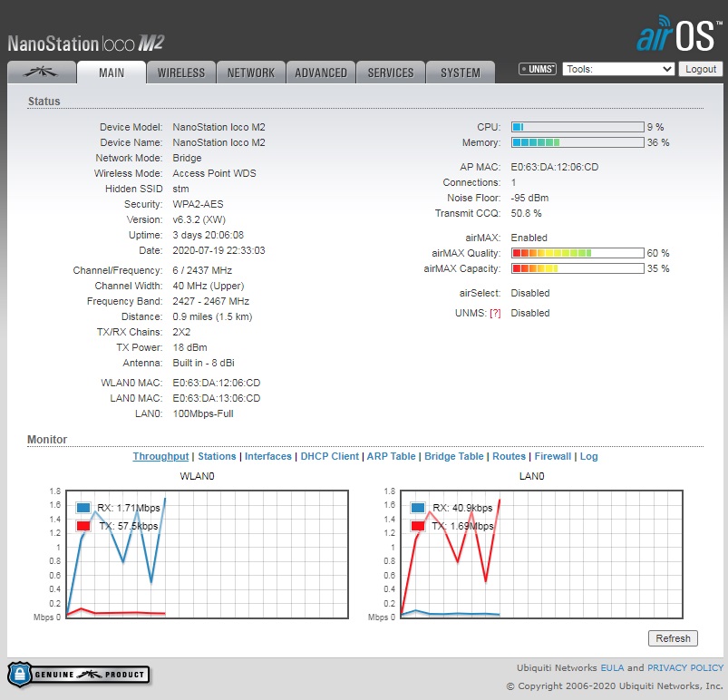Click the LAN0 throughput graph
Screen dimensions: 728x700
tap(541, 554)
